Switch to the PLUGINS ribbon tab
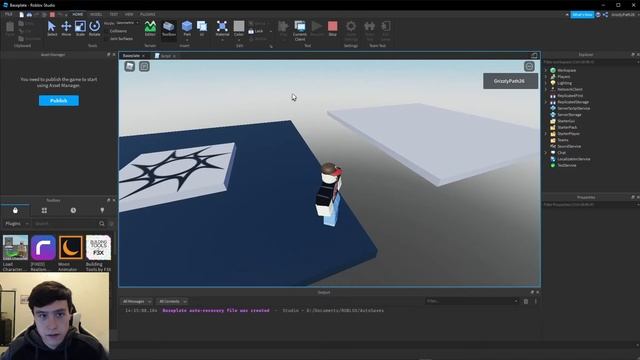This screenshot has width=640, height=360. tap(147, 14)
